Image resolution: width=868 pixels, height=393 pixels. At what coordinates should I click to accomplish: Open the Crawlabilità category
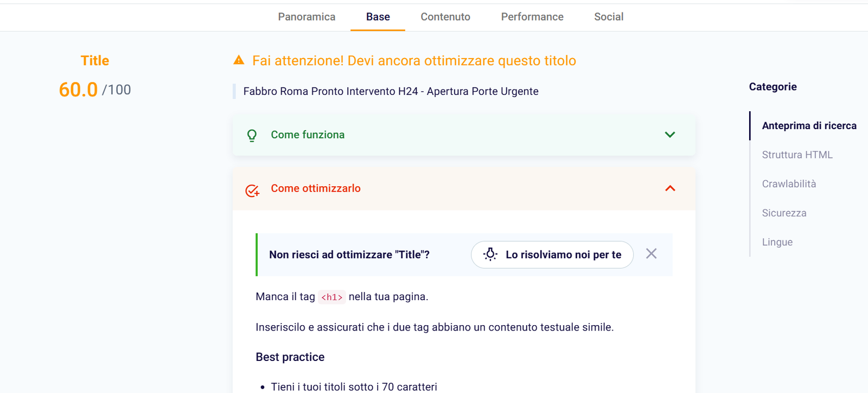789,184
